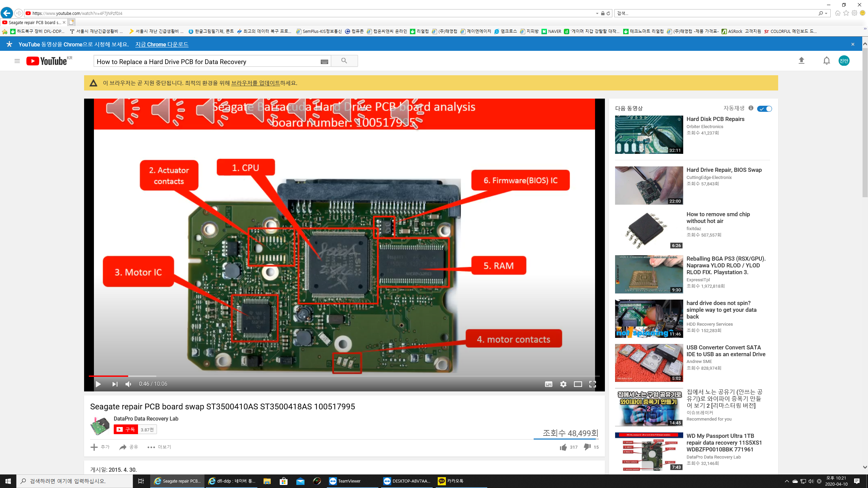Dismiss the Chrome promo banner
This screenshot has width=868, height=488.
click(853, 44)
